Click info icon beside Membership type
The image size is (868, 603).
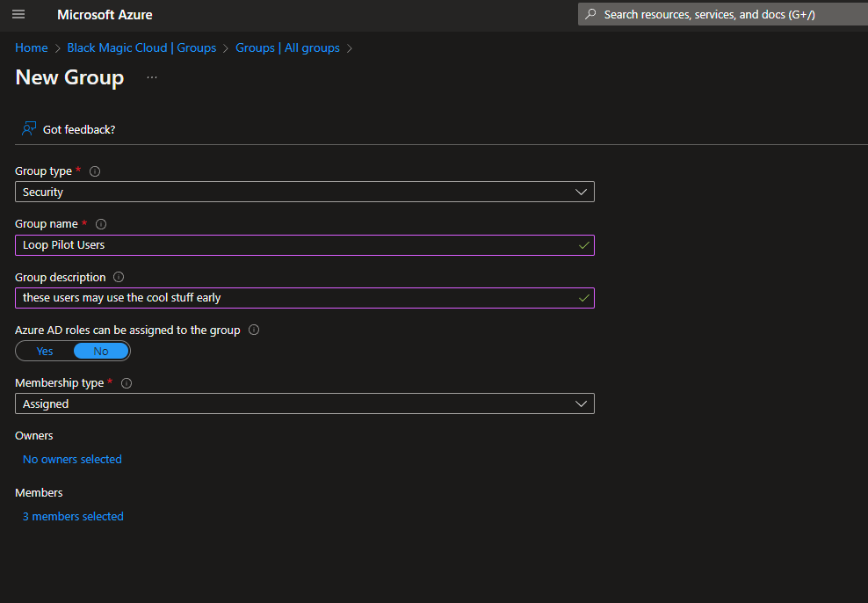point(127,383)
